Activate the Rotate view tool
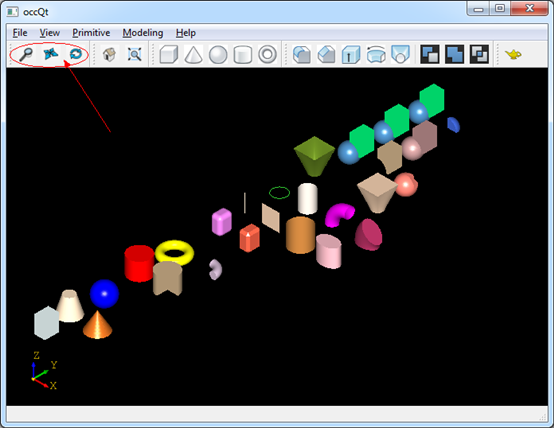Image resolution: width=554 pixels, height=428 pixels. 75,54
